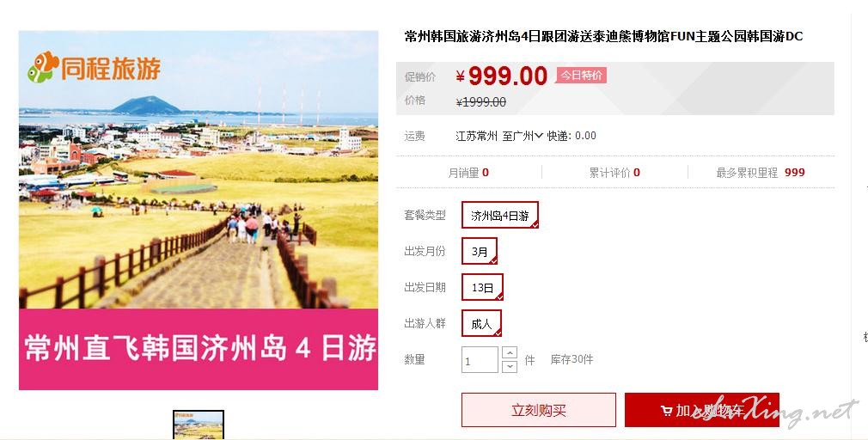Viewport: 868px width, 440px height.
Task: Select the 济州岛4日游 package option
Action: [x=500, y=216]
